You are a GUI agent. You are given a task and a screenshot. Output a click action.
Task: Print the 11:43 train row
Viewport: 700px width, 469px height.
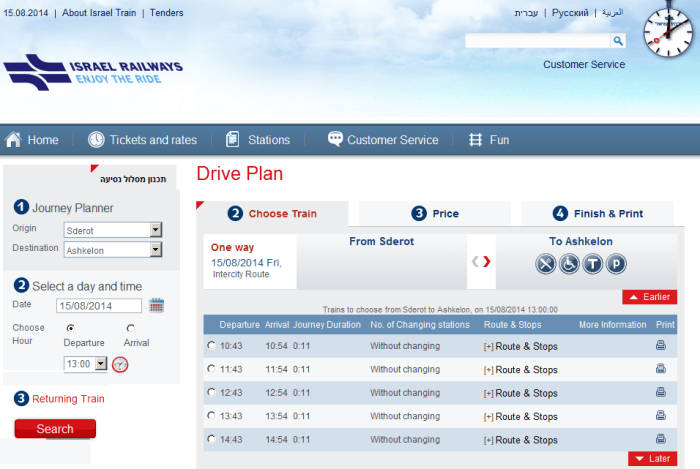(x=661, y=369)
